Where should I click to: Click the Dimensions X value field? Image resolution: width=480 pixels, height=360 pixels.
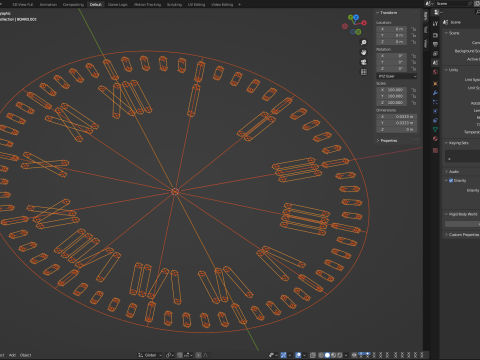pos(397,117)
